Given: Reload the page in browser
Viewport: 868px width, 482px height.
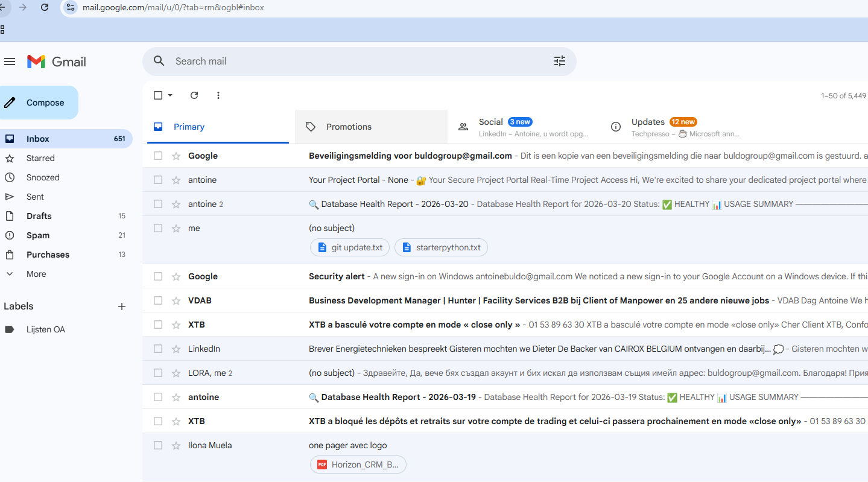Looking at the screenshot, I should [45, 7].
